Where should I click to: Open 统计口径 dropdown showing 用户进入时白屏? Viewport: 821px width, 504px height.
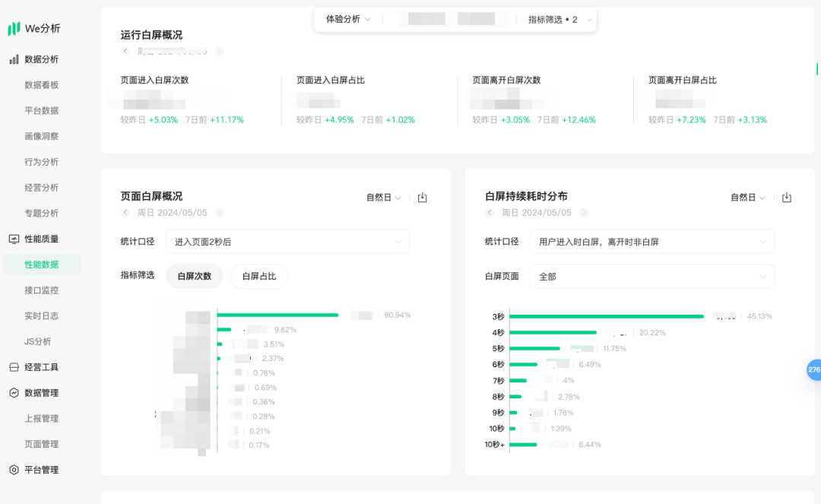[x=652, y=242]
